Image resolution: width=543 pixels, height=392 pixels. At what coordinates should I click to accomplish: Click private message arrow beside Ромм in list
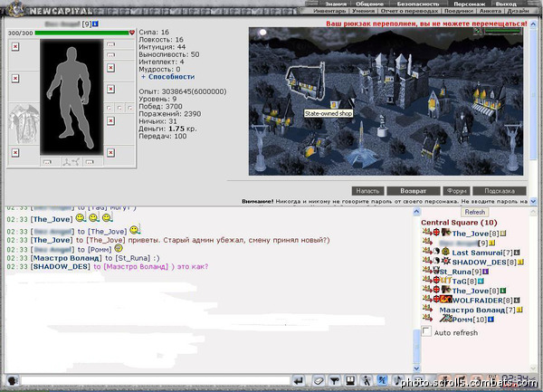click(x=427, y=318)
